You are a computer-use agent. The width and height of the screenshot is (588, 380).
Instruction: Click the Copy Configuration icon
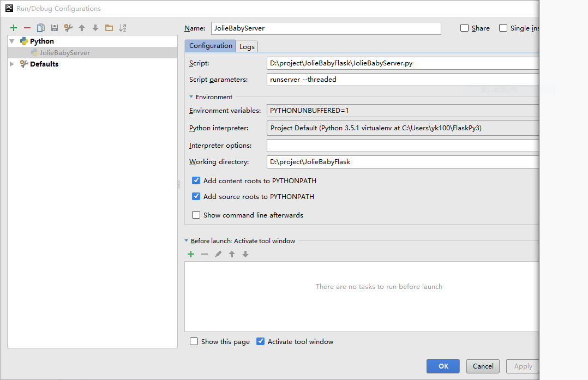coord(41,28)
